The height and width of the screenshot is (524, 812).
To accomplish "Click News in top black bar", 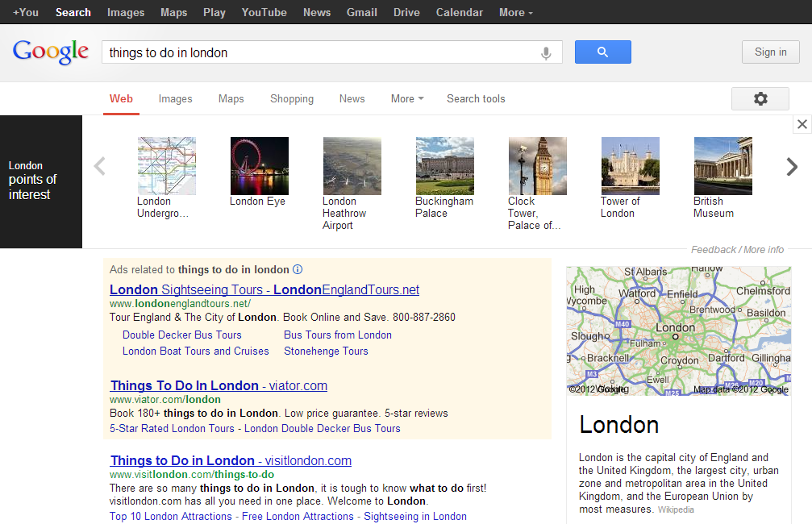I will click(317, 12).
